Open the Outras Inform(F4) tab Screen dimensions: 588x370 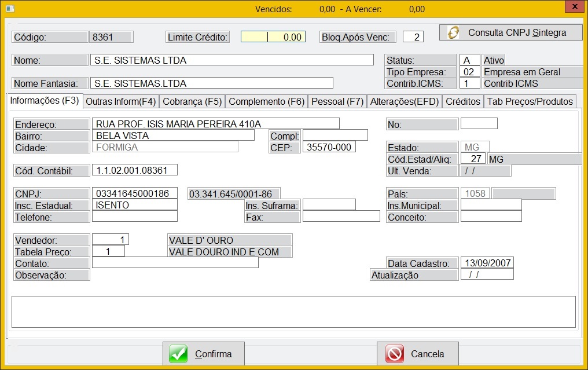point(120,101)
